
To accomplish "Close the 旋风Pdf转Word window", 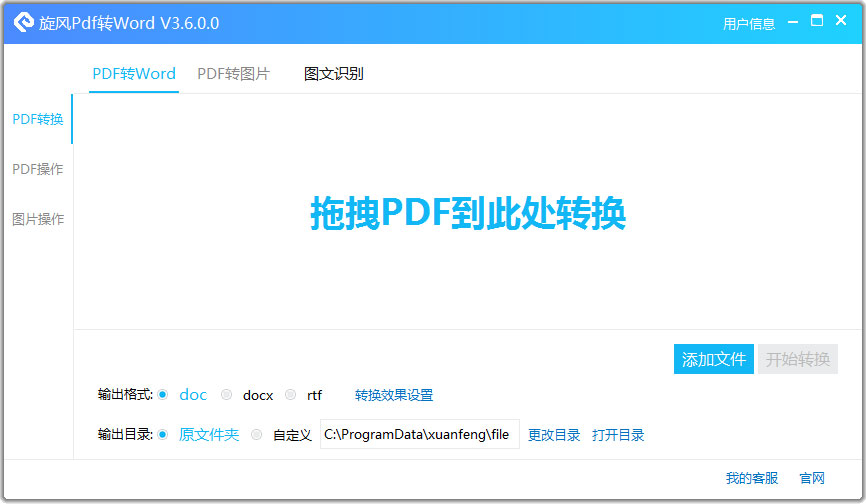I will coord(841,20).
